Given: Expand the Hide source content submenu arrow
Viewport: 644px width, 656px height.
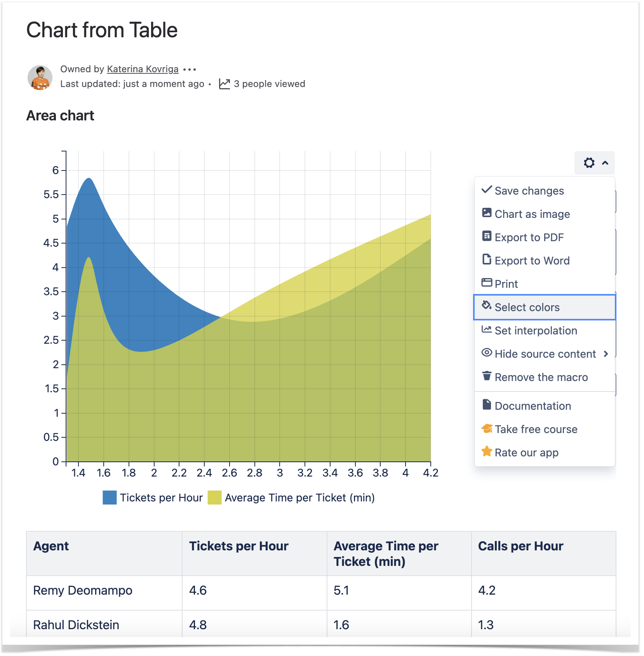Looking at the screenshot, I should 606,354.
